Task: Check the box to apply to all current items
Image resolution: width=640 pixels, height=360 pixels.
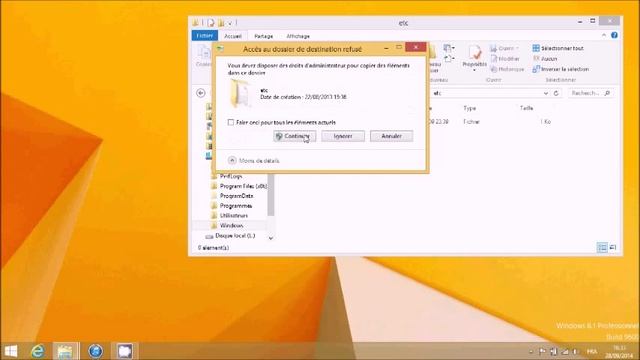Action: pyautogui.click(x=231, y=122)
